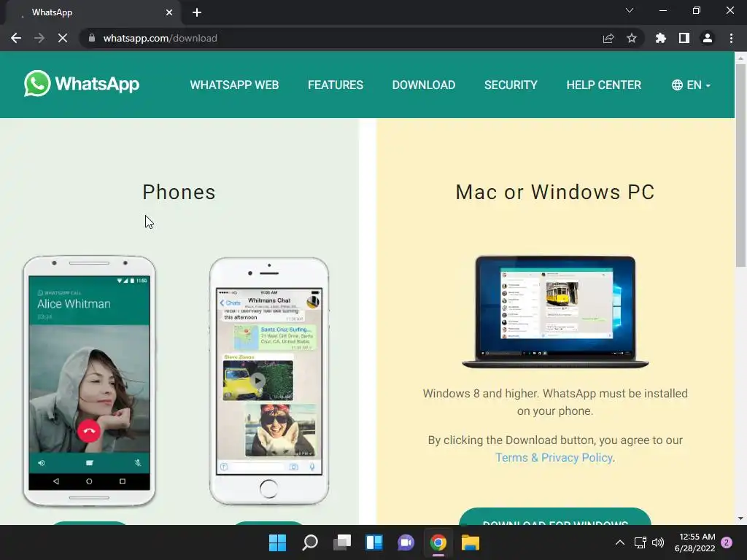Select the WhatsApp browser tab
Image resolution: width=747 pixels, height=560 pixels.
point(93,12)
